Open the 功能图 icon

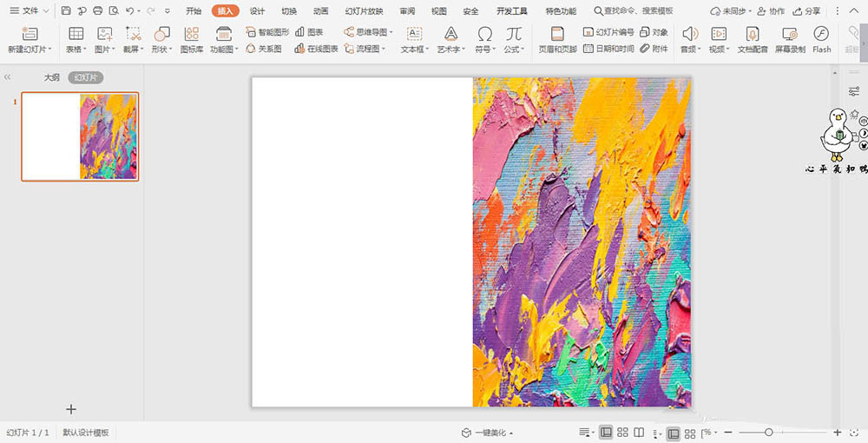tap(224, 34)
